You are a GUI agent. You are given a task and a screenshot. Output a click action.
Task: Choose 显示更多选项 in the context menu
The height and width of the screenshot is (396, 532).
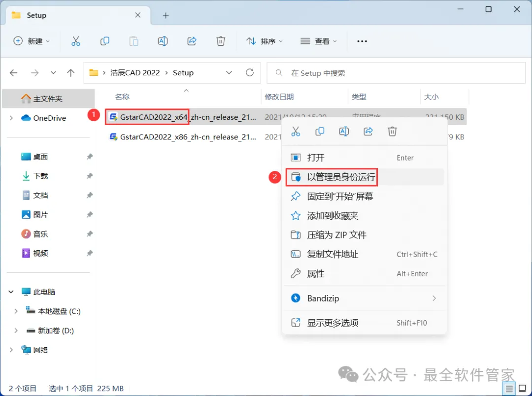pos(365,323)
